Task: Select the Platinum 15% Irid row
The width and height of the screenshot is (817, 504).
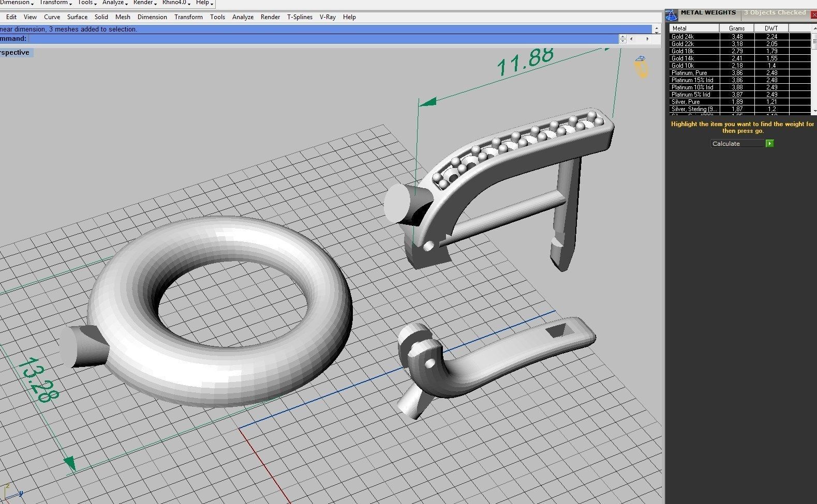Action: [x=740, y=80]
